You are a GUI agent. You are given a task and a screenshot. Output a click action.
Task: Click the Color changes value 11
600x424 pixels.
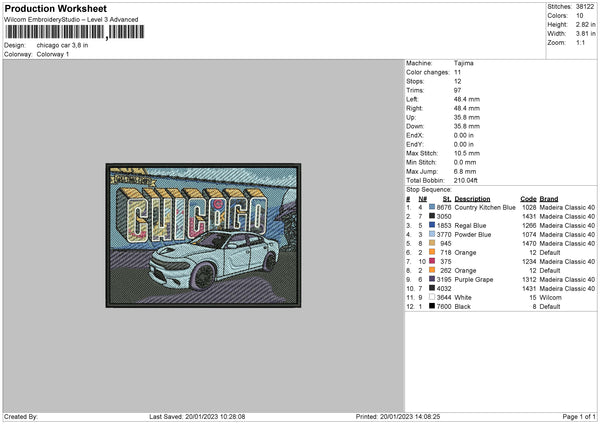[458, 72]
